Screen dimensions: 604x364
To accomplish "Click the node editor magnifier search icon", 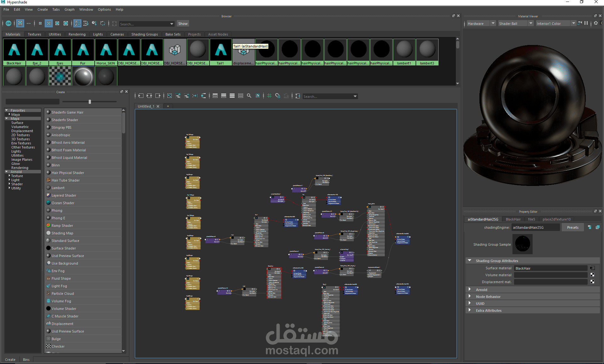I will point(249,96).
